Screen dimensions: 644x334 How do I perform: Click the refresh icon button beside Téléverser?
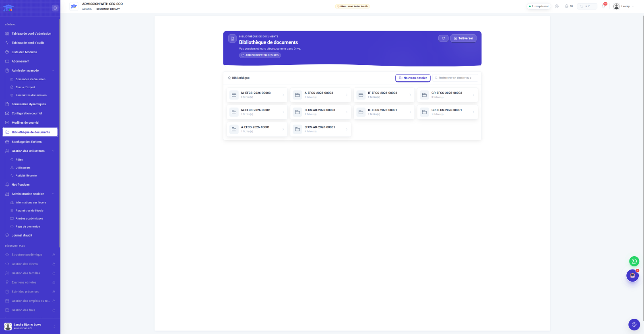tap(443, 38)
